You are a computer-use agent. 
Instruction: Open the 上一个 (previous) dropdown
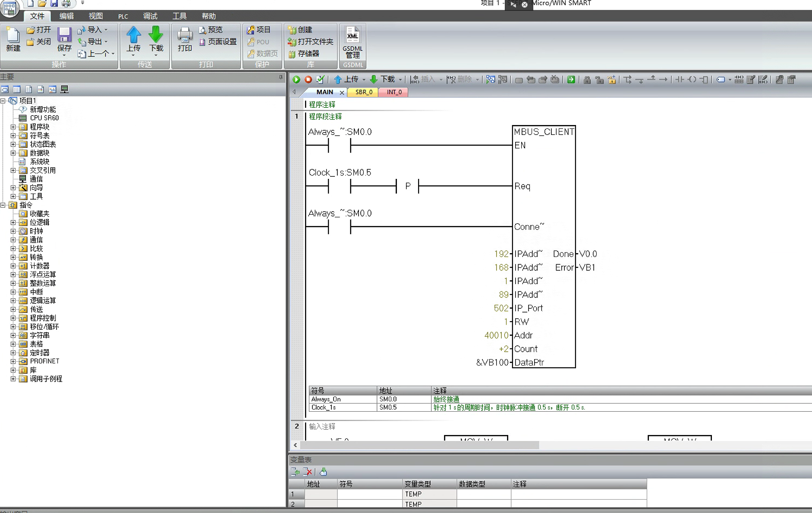pos(113,54)
